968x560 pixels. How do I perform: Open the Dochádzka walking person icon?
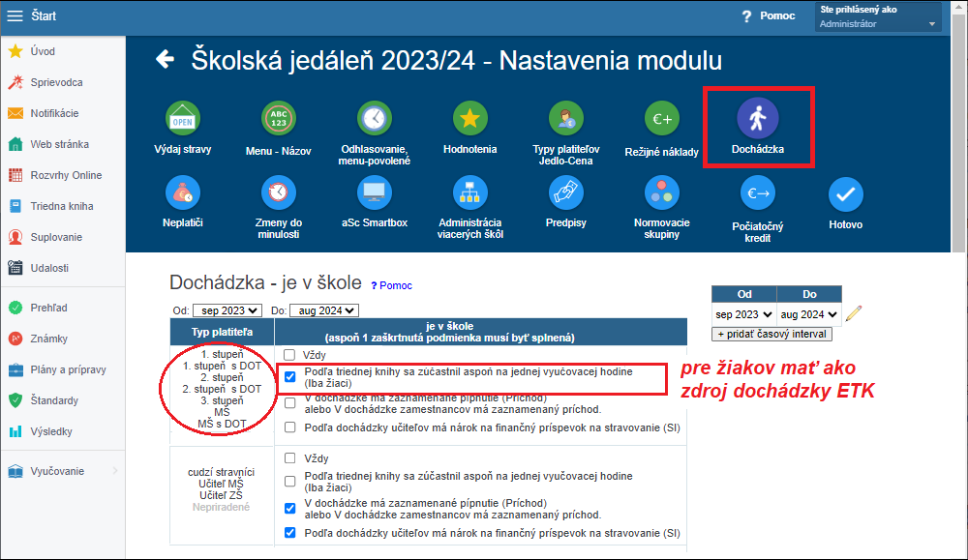pos(757,118)
